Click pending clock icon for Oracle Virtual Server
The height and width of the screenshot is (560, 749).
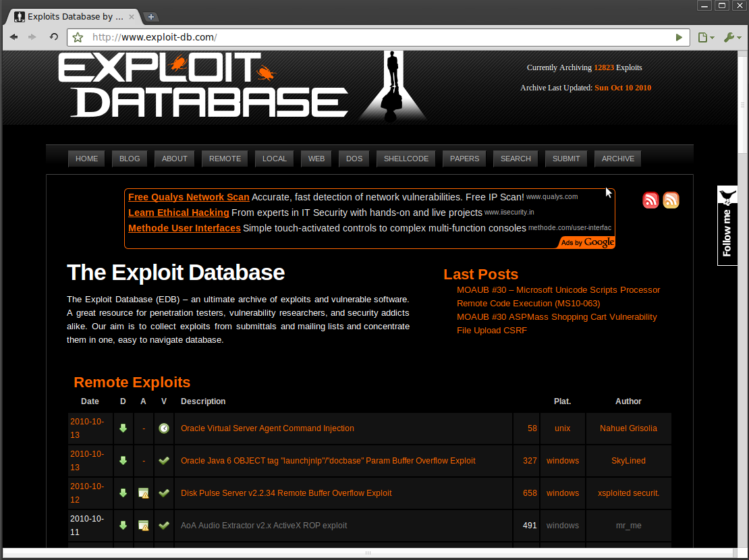coord(164,428)
